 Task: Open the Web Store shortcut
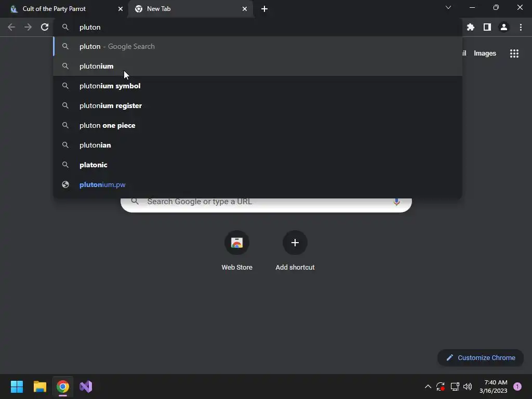click(x=237, y=251)
